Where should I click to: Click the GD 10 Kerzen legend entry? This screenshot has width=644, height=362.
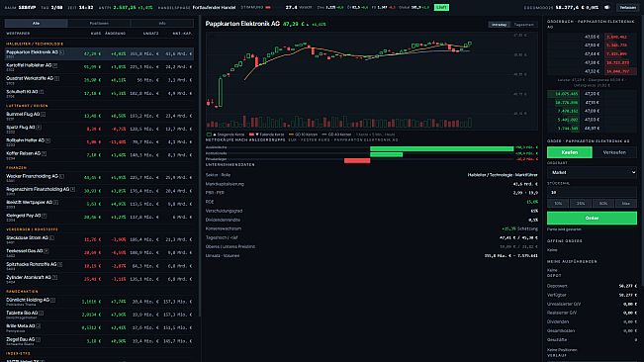pos(303,135)
